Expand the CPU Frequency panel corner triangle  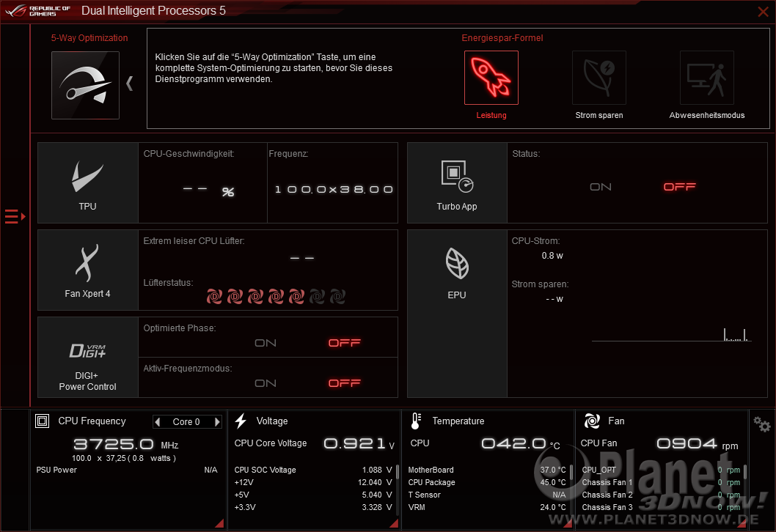219,523
